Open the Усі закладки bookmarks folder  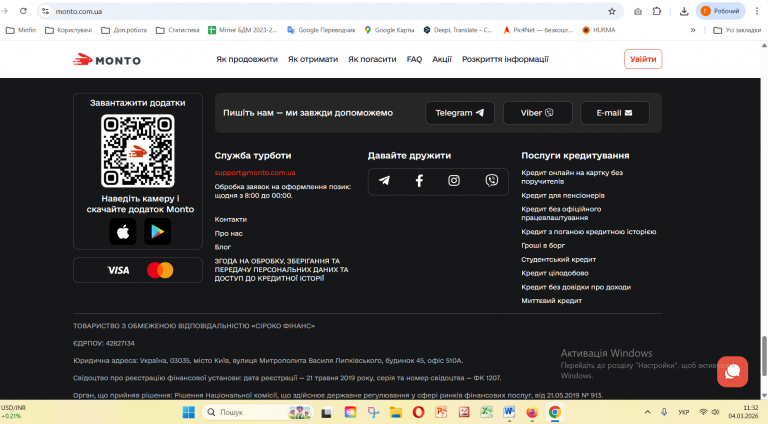[x=737, y=30]
